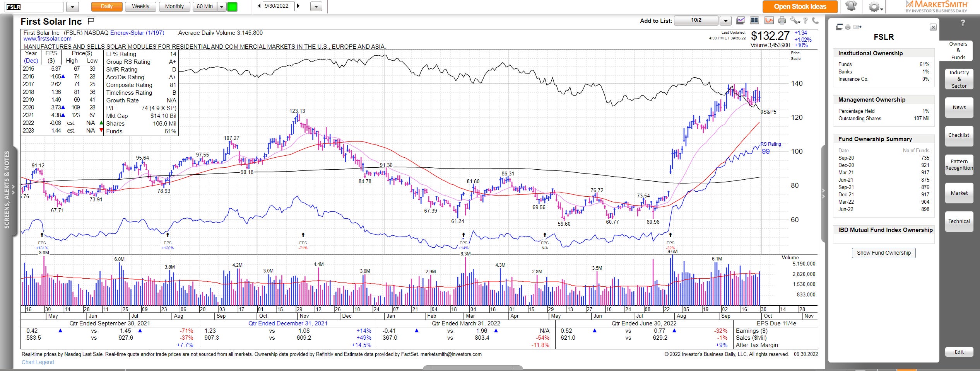Viewport: 980px width, 371px height.
Task: Open the multi-chart grid layout icon
Action: click(x=754, y=20)
